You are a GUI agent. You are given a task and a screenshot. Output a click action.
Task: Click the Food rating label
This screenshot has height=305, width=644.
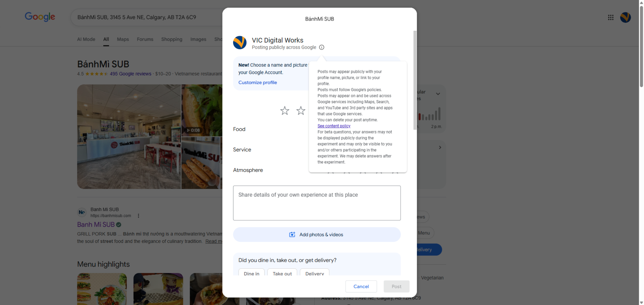pyautogui.click(x=239, y=129)
